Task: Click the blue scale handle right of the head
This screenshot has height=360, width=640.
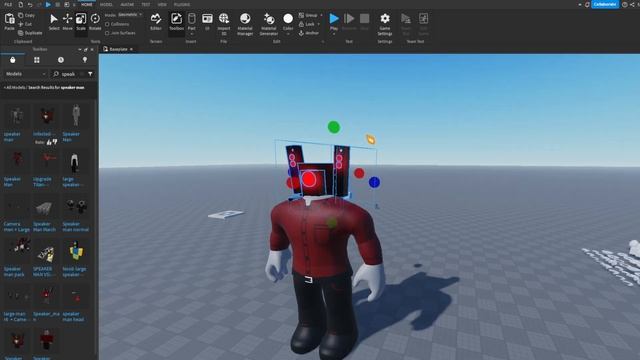Action: pyautogui.click(x=374, y=182)
